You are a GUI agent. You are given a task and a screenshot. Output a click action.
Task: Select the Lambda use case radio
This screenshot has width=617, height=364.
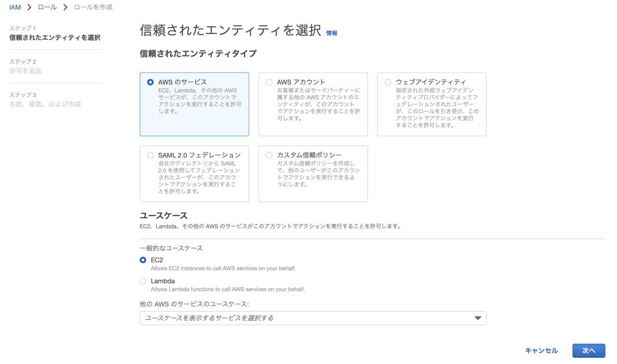tap(143, 281)
